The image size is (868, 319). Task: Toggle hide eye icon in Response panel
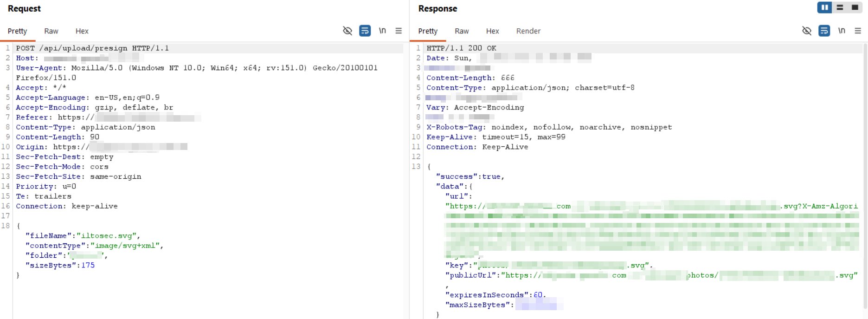pyautogui.click(x=807, y=31)
